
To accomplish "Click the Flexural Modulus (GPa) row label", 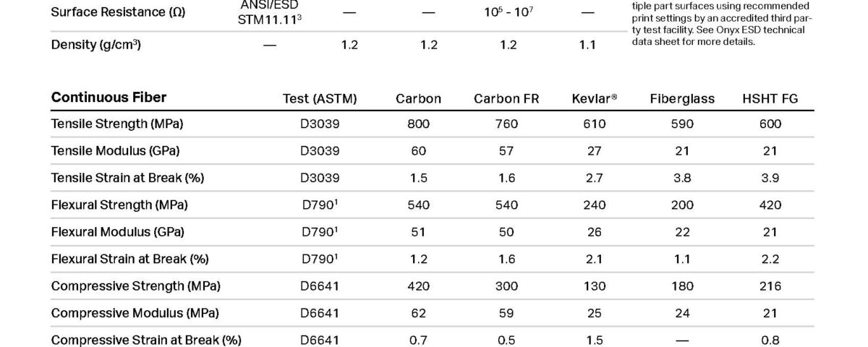I will click(117, 232).
